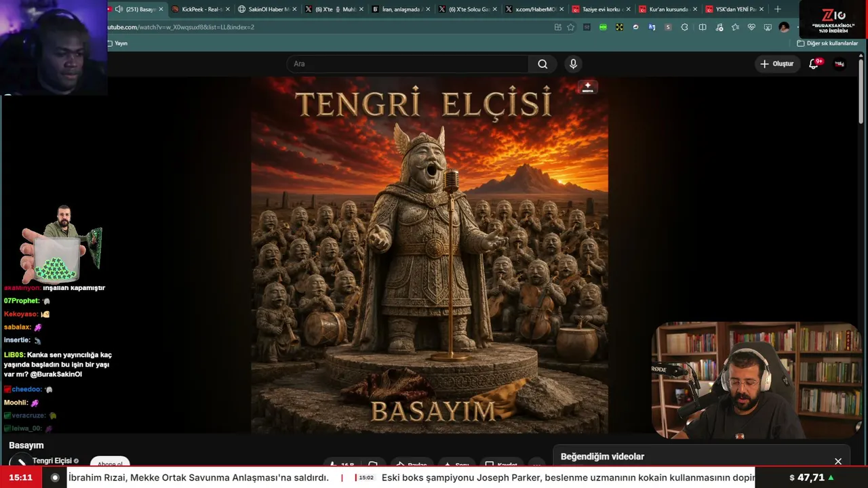The image size is (868, 488).
Task: Open the Diğer sık kullanılanlar bookmarks folder
Action: point(827,43)
